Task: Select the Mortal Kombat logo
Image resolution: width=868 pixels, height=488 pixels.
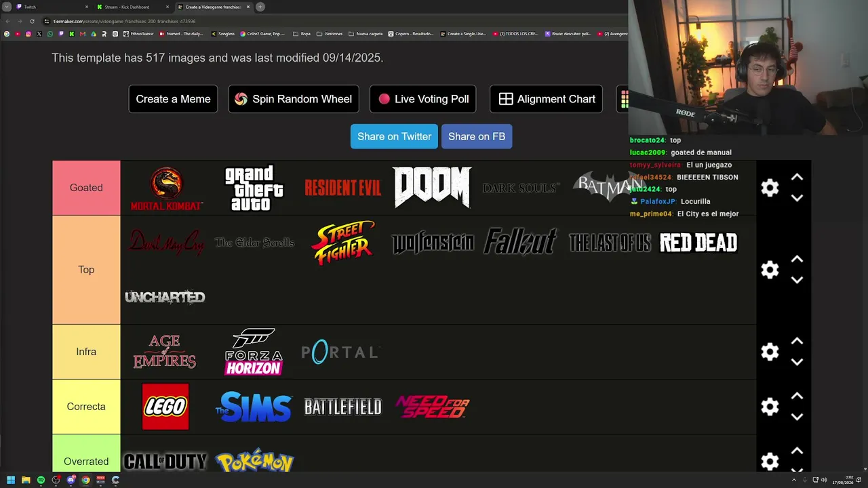Action: point(165,188)
